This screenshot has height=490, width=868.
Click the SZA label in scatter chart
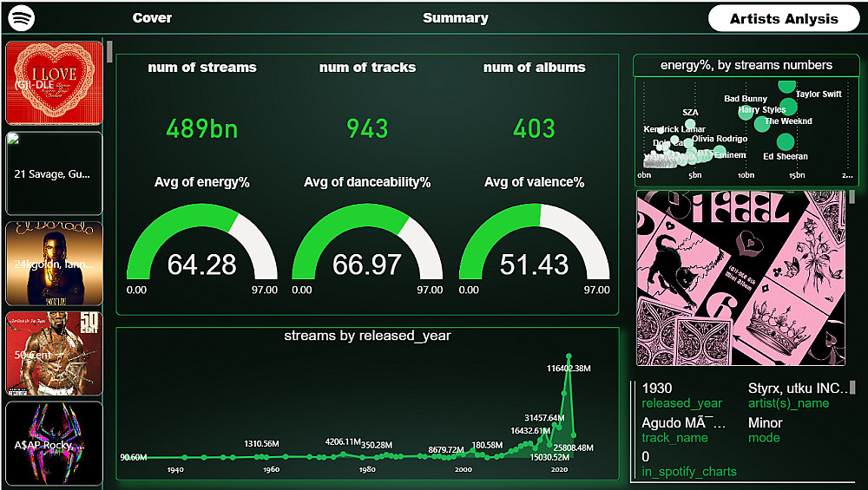click(x=690, y=112)
